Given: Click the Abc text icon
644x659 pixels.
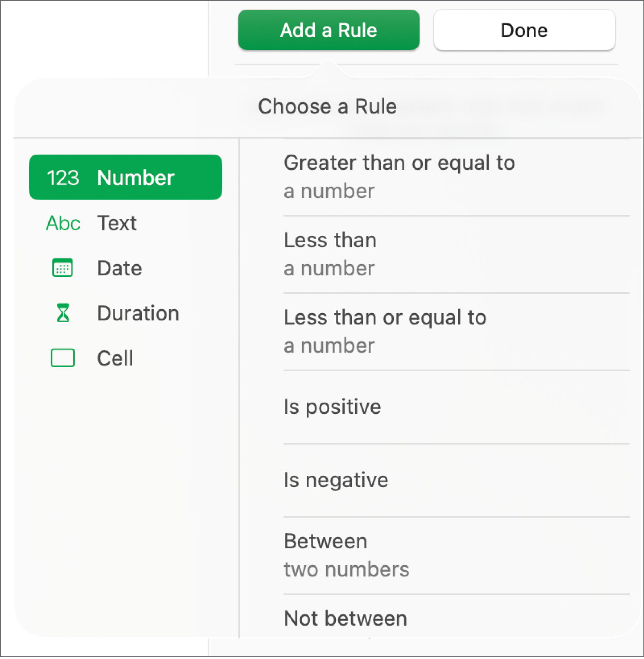Looking at the screenshot, I should point(63,223).
